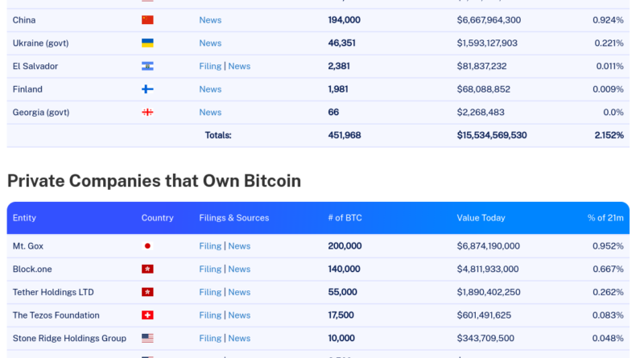Click the Japan flag beside Mt. Gox
The height and width of the screenshot is (358, 644).
(x=147, y=246)
